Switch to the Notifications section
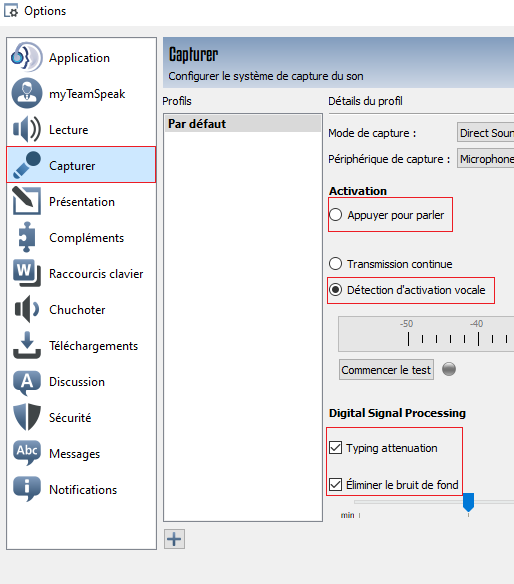The image size is (514, 584). pyautogui.click(x=83, y=489)
